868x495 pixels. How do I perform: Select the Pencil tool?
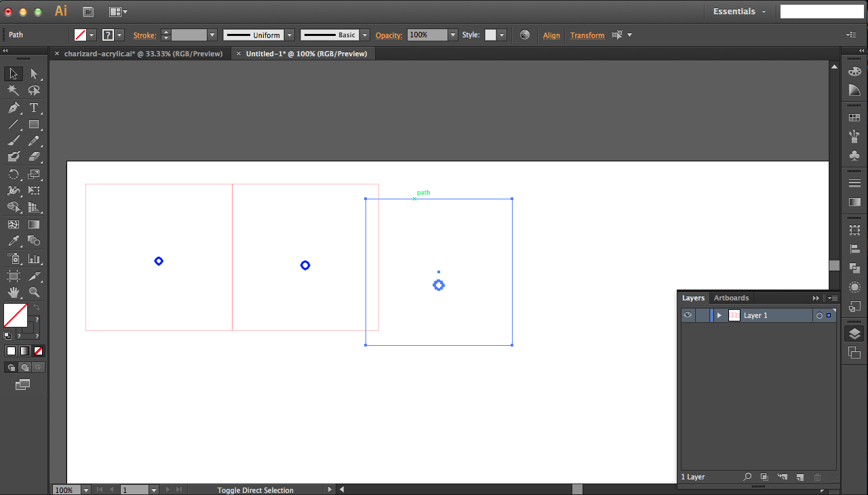click(34, 141)
